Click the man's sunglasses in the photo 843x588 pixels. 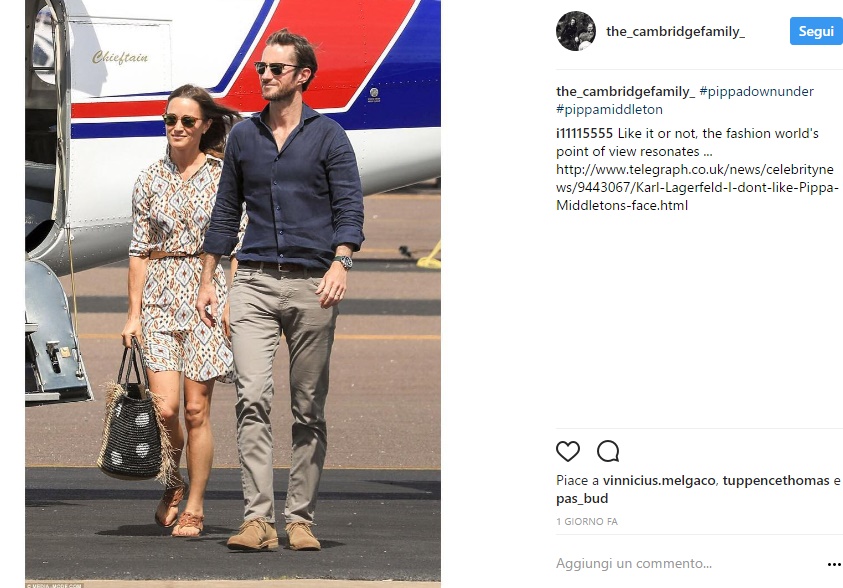(276, 68)
